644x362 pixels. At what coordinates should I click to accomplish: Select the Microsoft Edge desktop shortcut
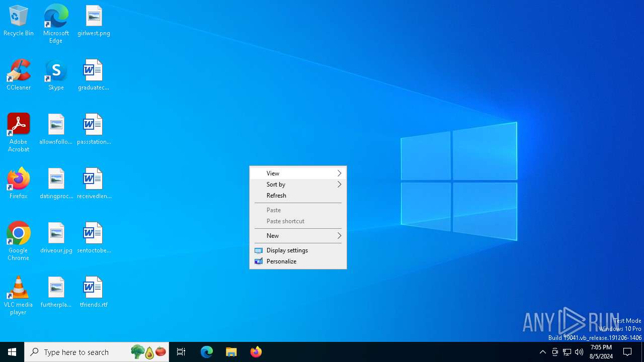(56, 24)
